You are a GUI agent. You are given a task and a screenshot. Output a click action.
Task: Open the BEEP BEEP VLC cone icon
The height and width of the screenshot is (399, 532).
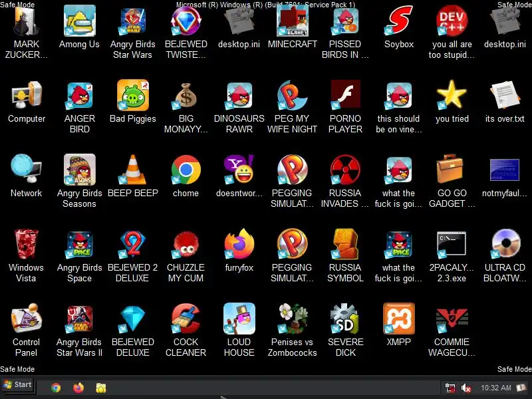[x=132, y=170]
